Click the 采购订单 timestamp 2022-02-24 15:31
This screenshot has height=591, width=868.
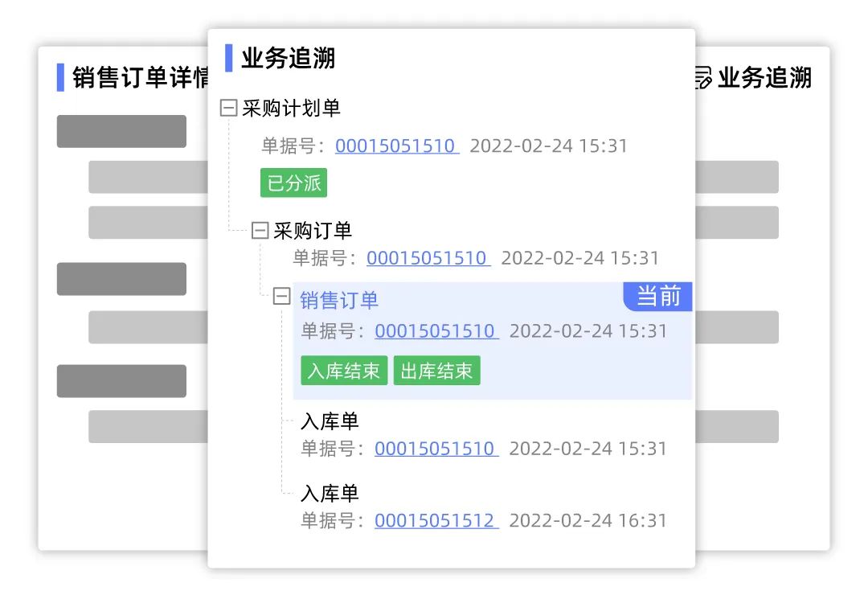tap(580, 258)
